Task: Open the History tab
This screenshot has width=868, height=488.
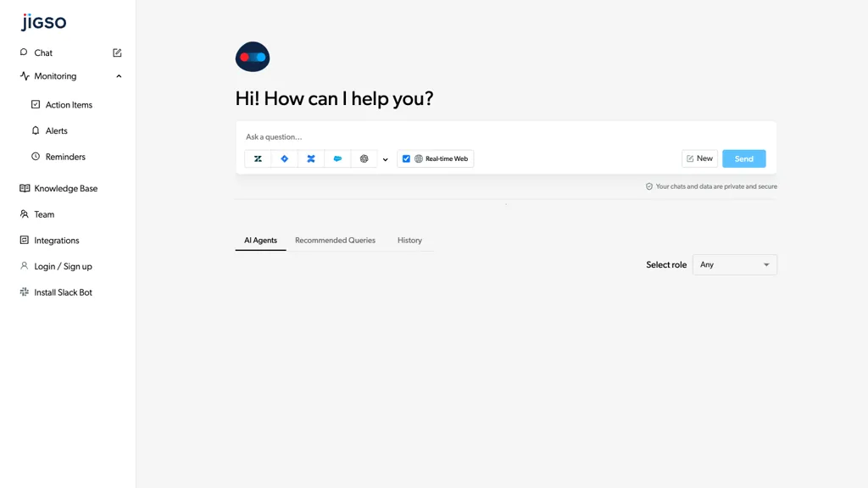Action: pos(409,241)
